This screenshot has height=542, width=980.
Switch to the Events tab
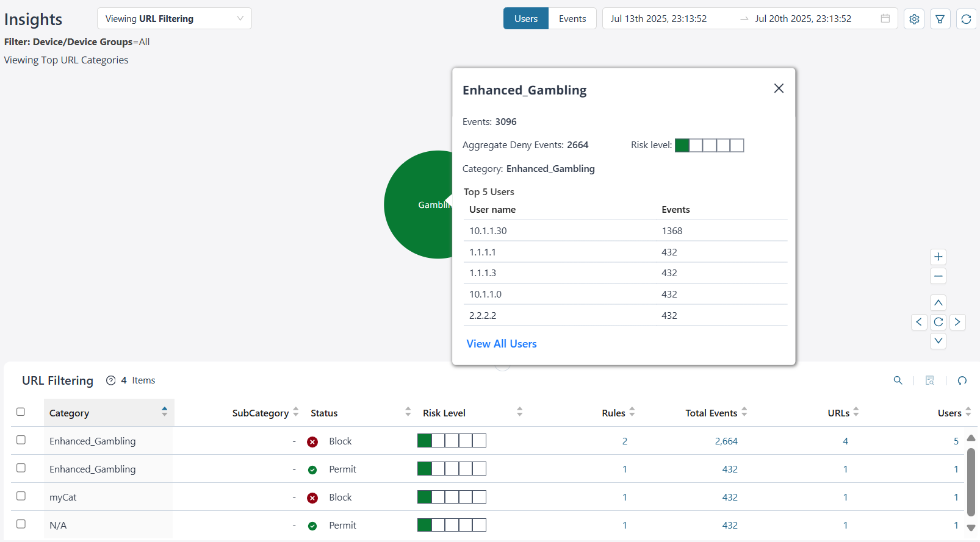tap(572, 19)
